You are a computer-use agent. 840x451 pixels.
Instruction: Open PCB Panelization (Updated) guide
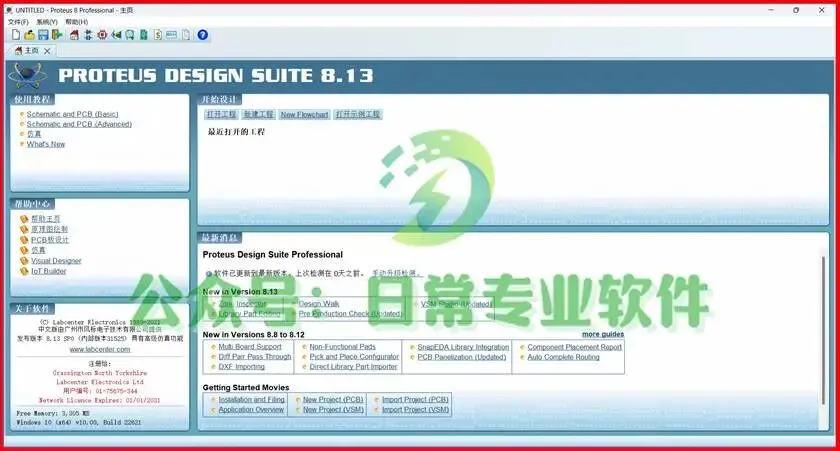[x=462, y=357]
